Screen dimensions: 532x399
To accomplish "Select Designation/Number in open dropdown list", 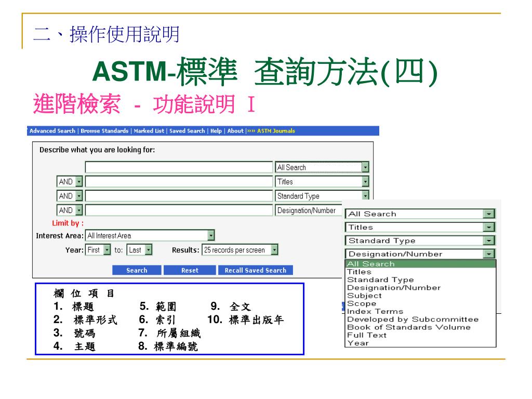I will [x=420, y=287].
